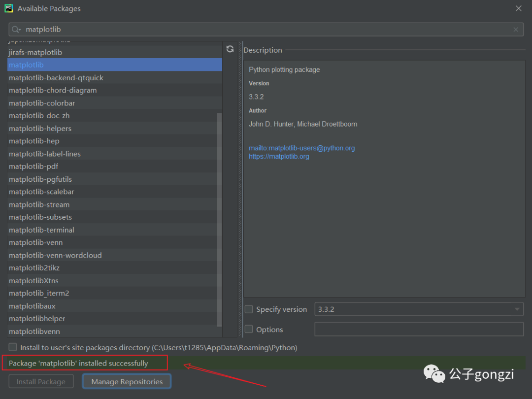Enable the Specify version checkbox
Viewport: 532px width, 399px height.
pyautogui.click(x=249, y=309)
